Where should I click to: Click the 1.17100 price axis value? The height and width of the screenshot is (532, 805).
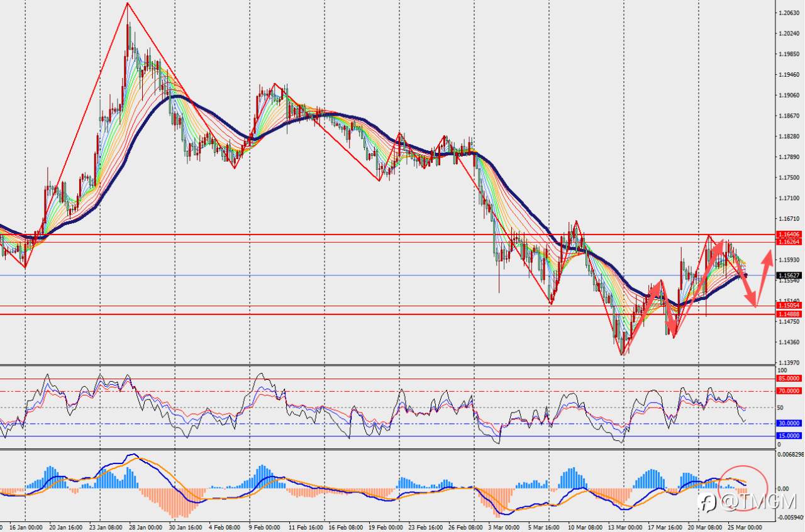790,199
